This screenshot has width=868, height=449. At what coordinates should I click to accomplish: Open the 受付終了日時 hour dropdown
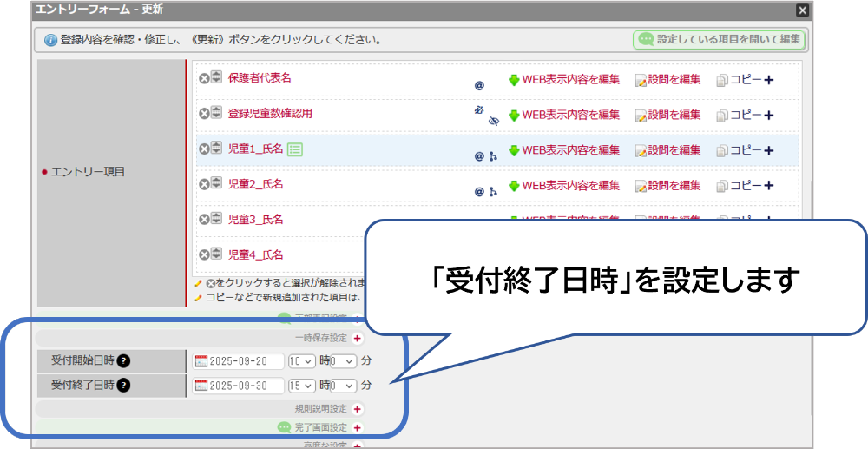click(301, 385)
